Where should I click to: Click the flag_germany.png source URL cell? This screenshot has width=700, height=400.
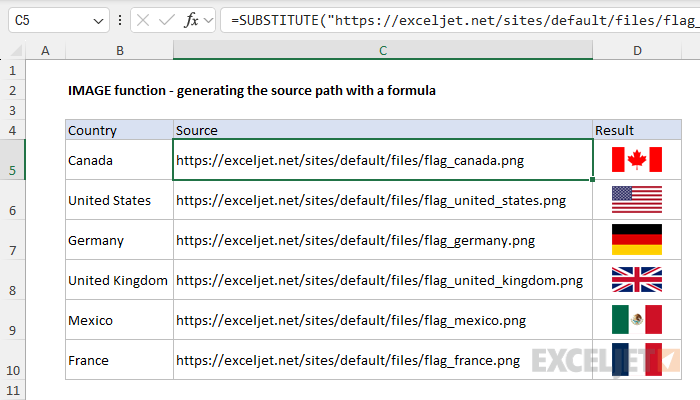383,240
